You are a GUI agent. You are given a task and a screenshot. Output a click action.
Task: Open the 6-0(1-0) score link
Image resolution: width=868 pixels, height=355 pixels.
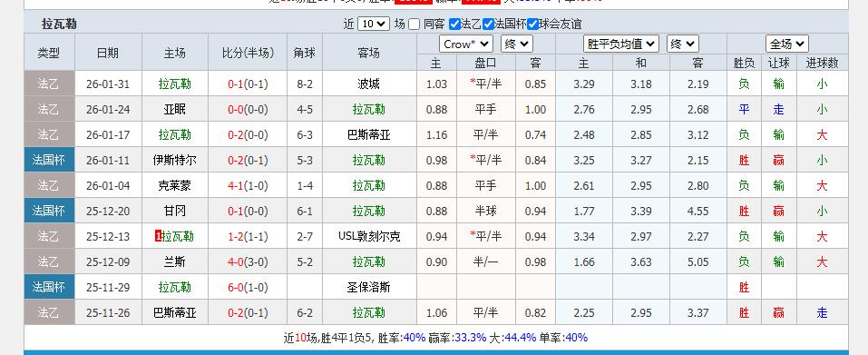pyautogui.click(x=248, y=288)
